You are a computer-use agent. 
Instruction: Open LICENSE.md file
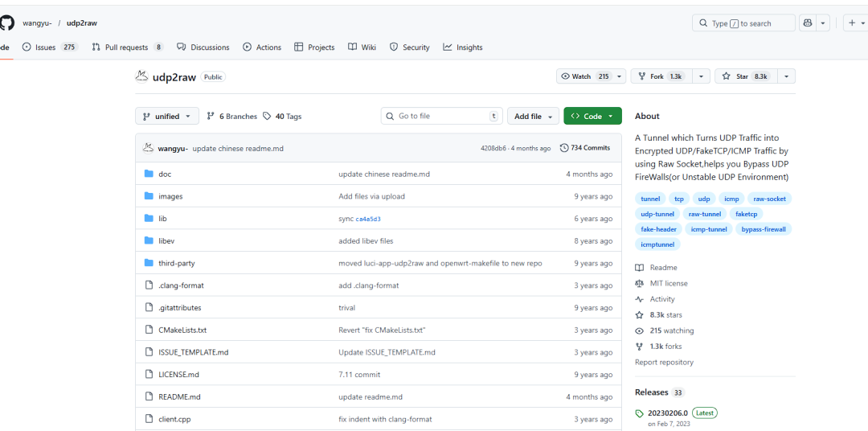click(178, 375)
